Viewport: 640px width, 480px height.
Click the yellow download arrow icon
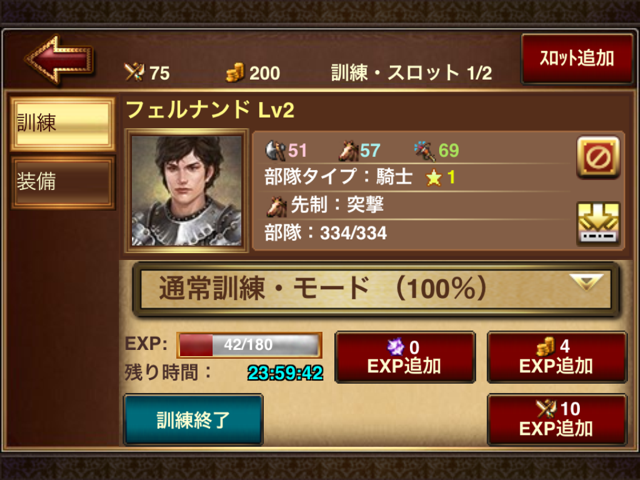point(598,224)
